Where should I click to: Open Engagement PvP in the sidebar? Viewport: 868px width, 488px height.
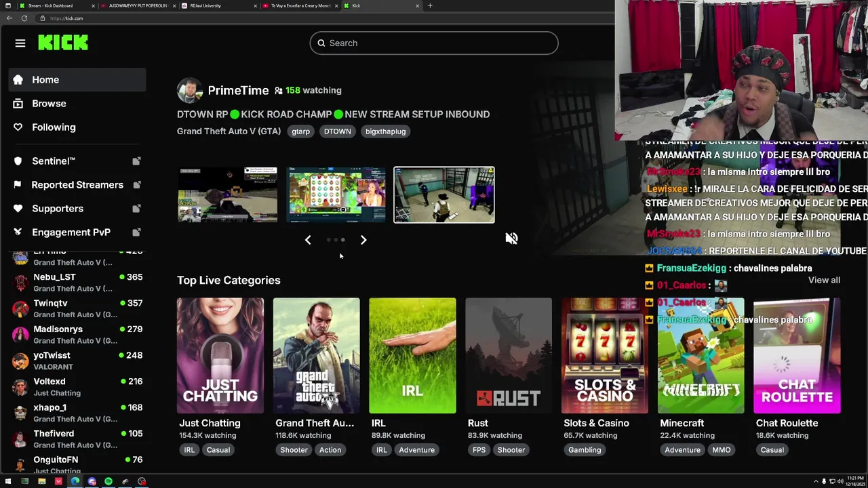pyautogui.click(x=77, y=232)
